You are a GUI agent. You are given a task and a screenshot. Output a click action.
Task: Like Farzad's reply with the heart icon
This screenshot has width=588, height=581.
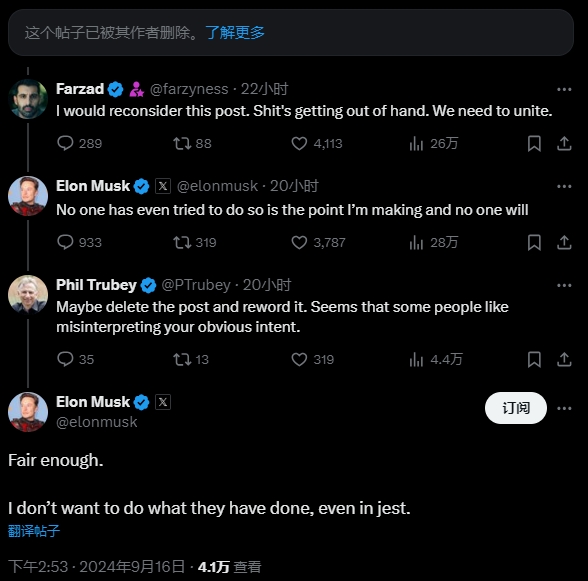click(299, 143)
